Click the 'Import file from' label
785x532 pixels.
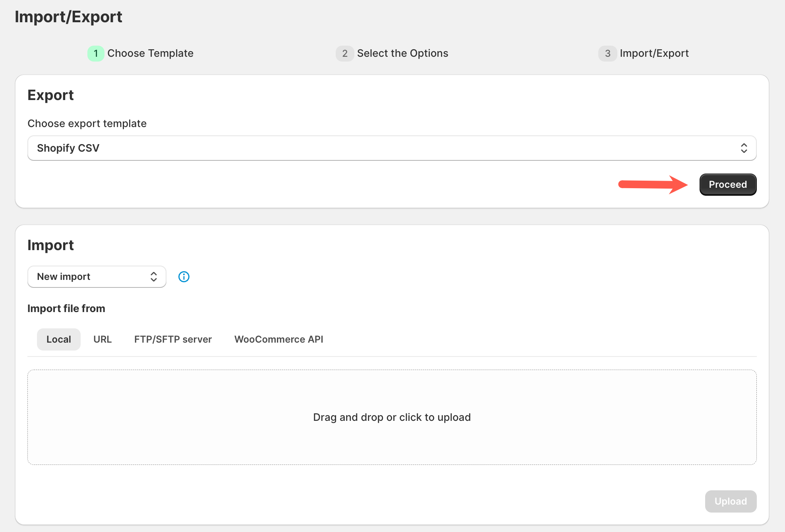[x=66, y=308]
